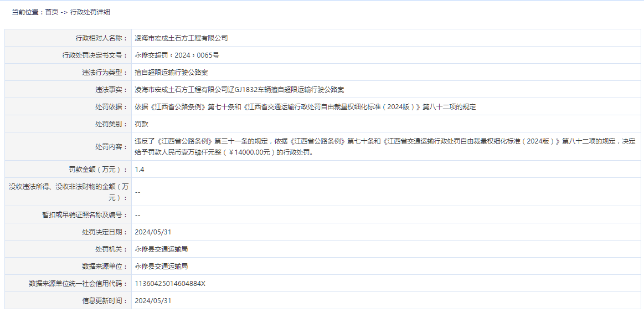Viewport: 644px width, 312px height.
Task: Select the 处罚决定日期 value 2024/05/31
Action: tap(153, 232)
